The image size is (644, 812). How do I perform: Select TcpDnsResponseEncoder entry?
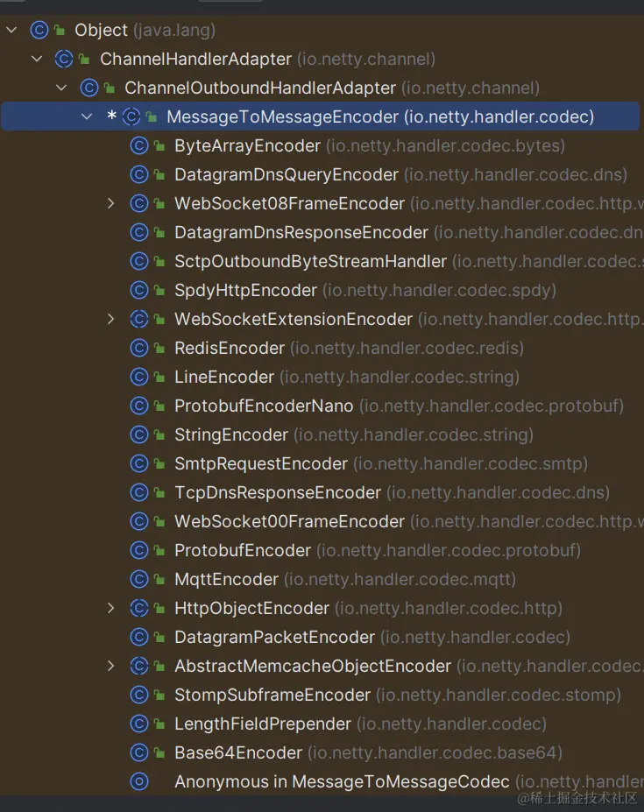click(392, 492)
